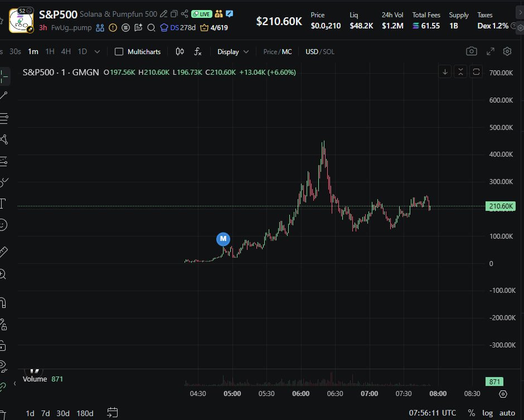Switch to the 1D timeframe

pyautogui.click(x=82, y=51)
